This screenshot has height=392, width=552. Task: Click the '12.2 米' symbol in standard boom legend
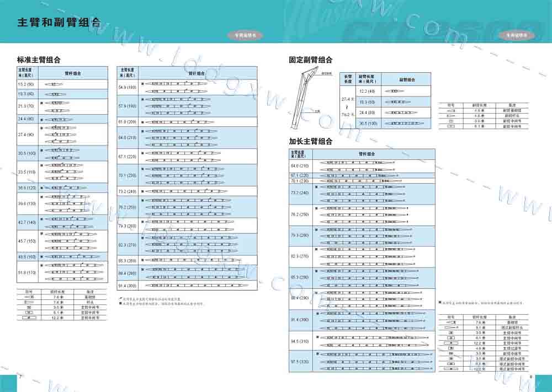pyautogui.click(x=29, y=318)
